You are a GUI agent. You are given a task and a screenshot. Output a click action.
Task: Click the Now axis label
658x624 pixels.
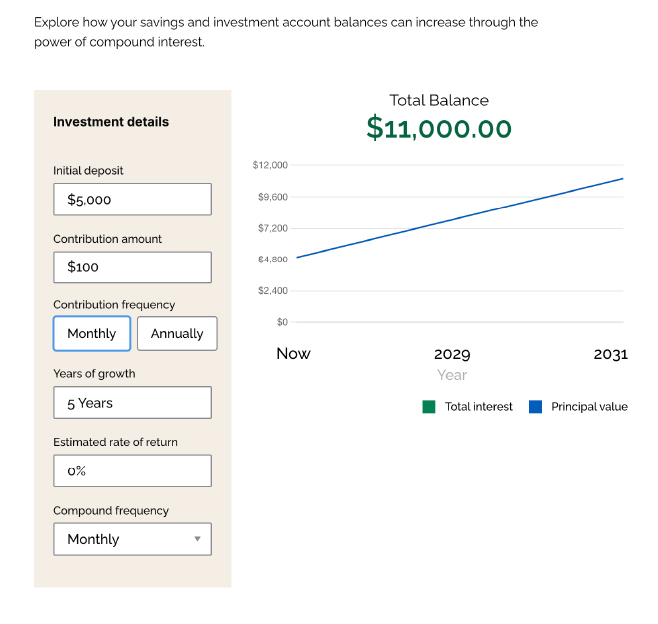coord(293,353)
